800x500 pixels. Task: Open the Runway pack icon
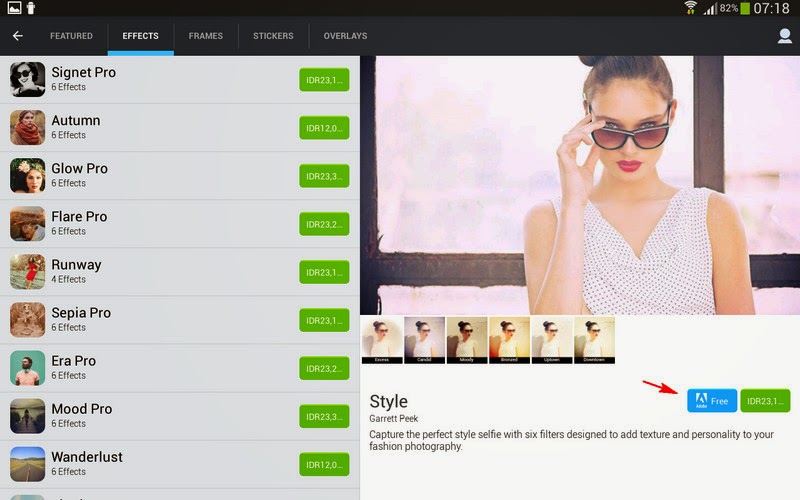point(28,271)
